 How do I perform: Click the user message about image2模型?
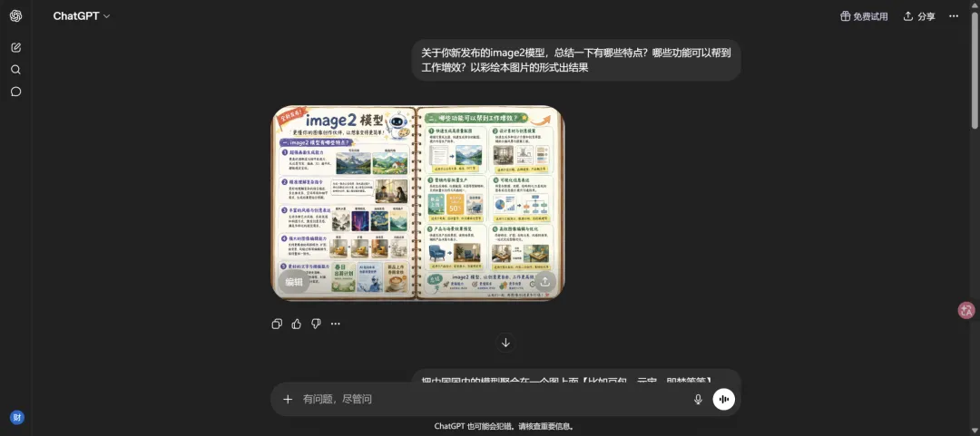(576, 60)
